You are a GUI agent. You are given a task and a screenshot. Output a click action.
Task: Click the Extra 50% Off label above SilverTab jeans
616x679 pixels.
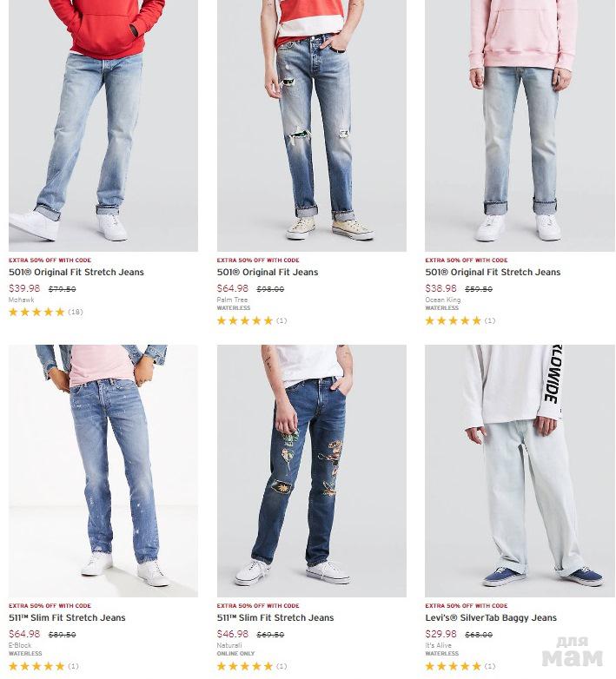click(466, 606)
